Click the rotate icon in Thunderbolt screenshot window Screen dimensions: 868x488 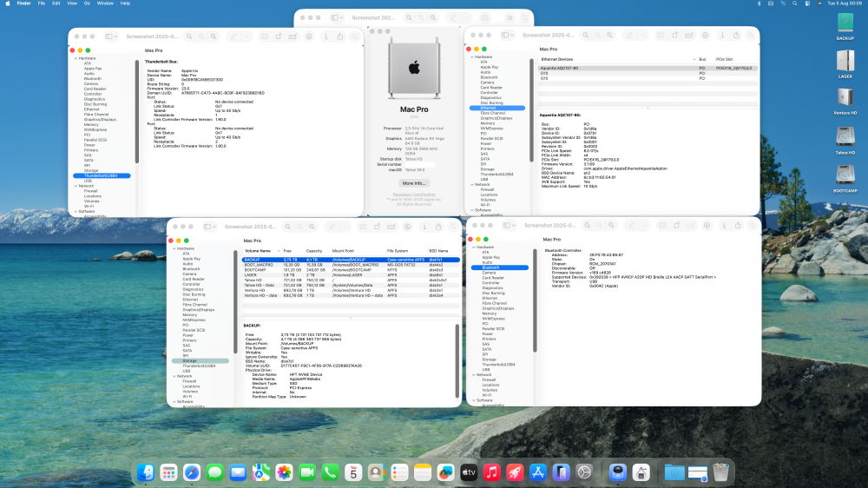pyautogui.click(x=279, y=36)
